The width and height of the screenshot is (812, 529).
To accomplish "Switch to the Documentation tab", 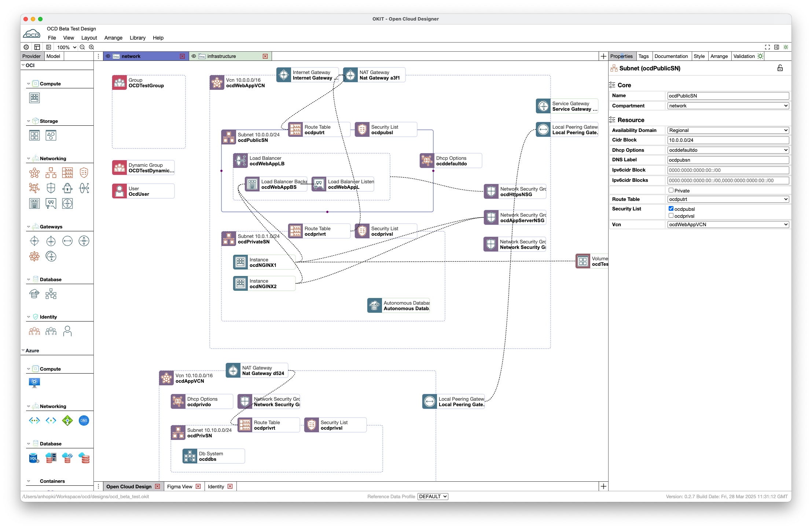I will click(671, 56).
